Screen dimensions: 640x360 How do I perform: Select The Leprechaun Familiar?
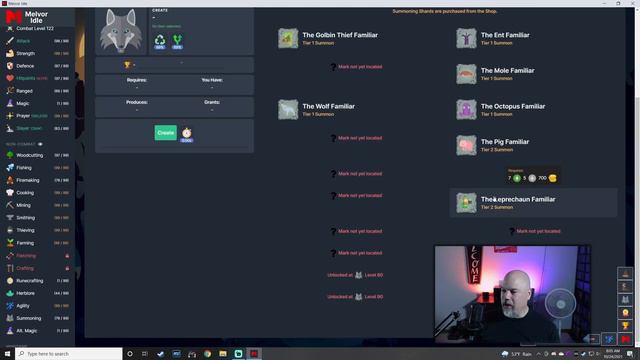pyautogui.click(x=533, y=203)
